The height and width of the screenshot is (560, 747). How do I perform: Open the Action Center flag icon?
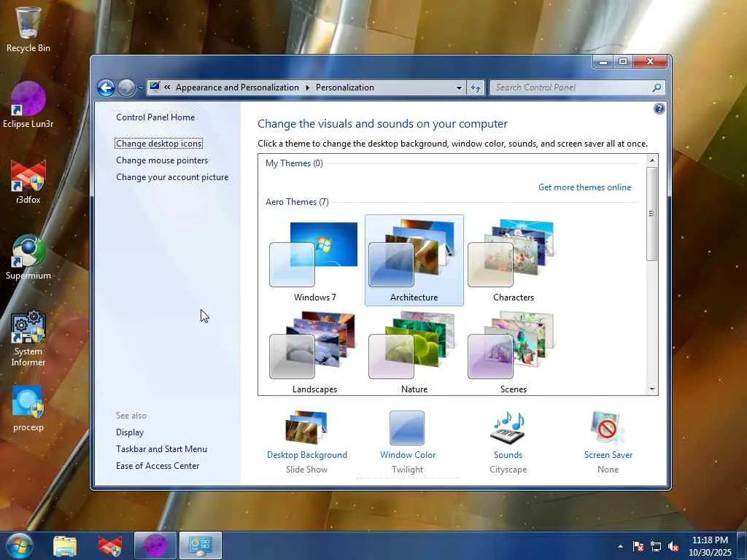tap(638, 546)
